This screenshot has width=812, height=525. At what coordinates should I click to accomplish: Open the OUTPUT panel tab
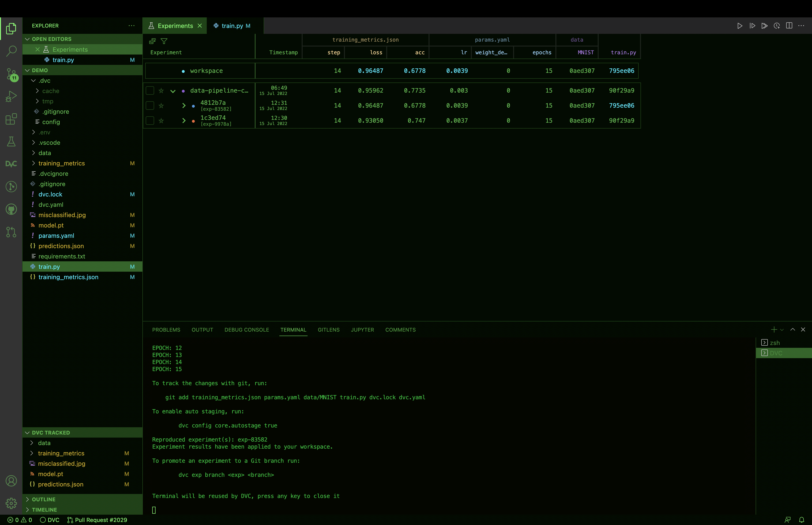[202, 330]
